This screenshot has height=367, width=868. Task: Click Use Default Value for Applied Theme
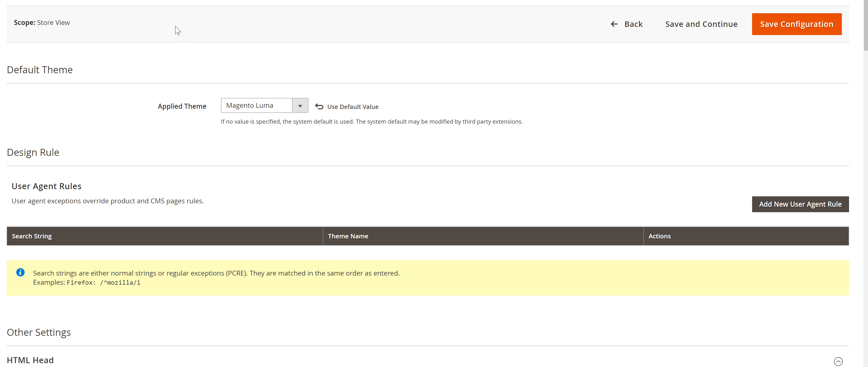tap(353, 107)
